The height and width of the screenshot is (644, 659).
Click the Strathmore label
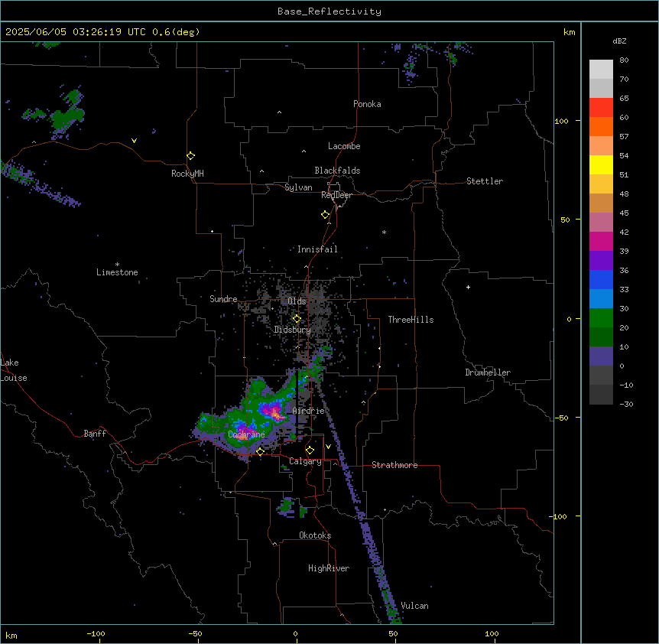click(x=394, y=465)
